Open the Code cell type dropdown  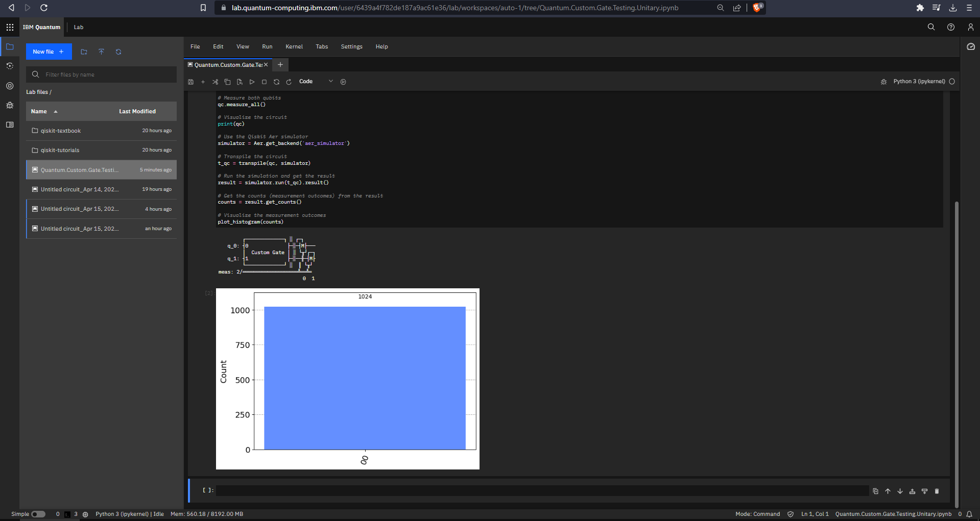305,82
